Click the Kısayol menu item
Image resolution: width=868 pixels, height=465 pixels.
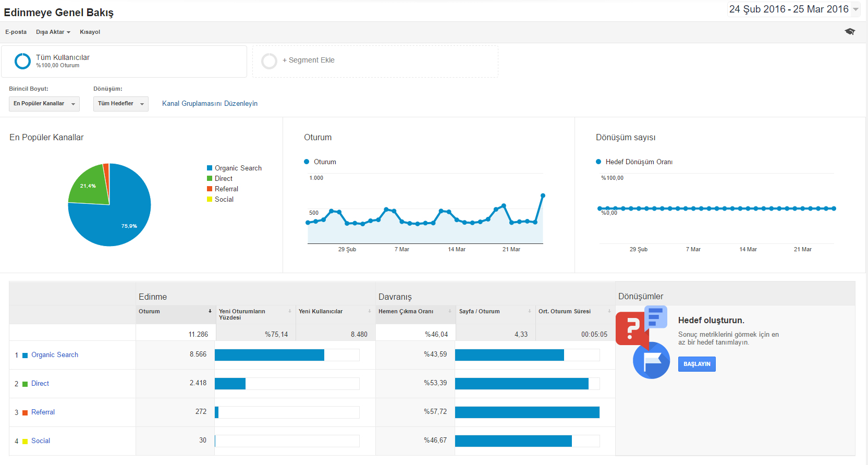(90, 32)
